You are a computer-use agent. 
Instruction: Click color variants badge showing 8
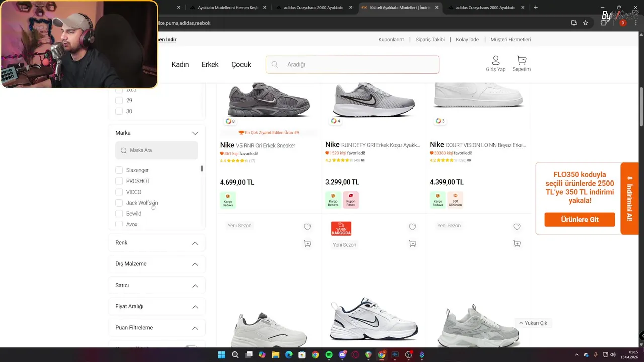tap(230, 121)
